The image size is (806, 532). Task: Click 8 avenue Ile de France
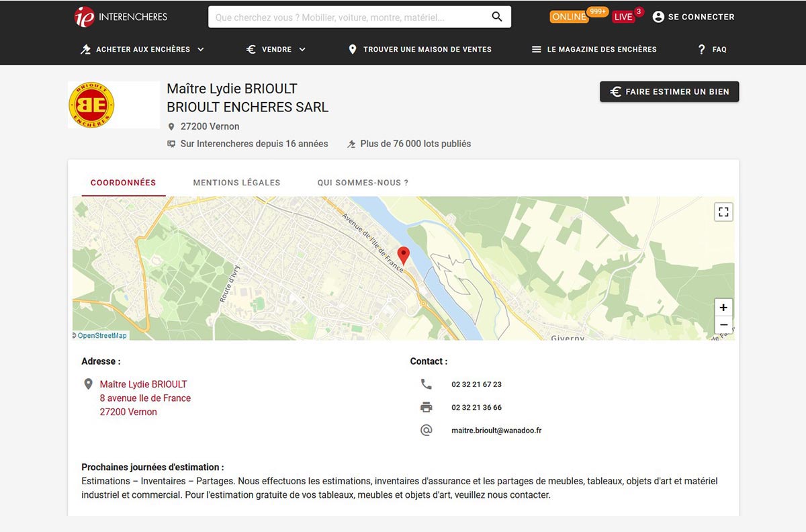coord(145,398)
